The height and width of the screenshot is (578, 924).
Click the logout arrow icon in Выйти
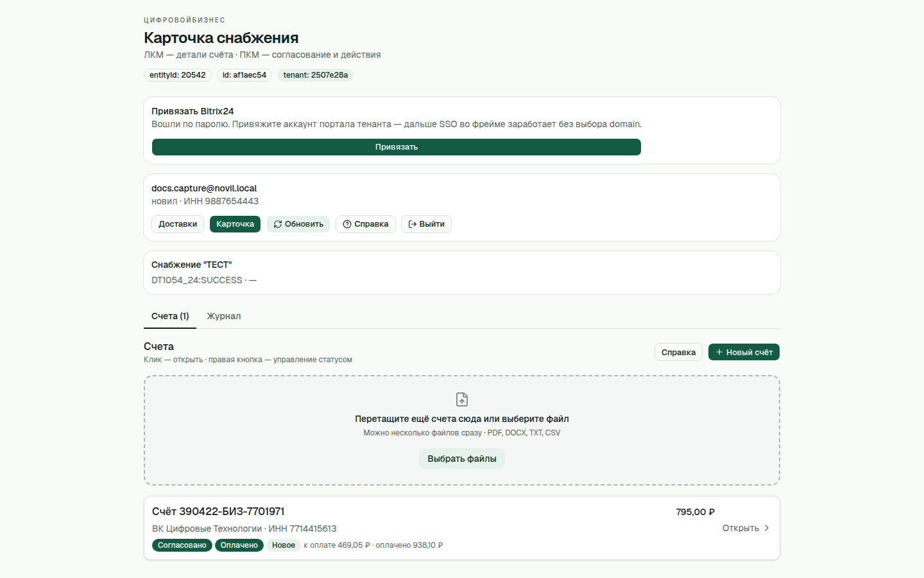(x=413, y=224)
